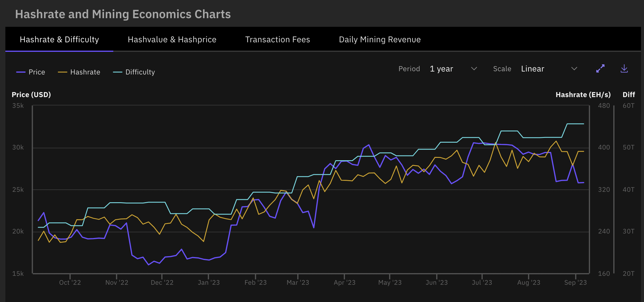
Task: Open the Scale Linear dropdown
Action: click(549, 69)
